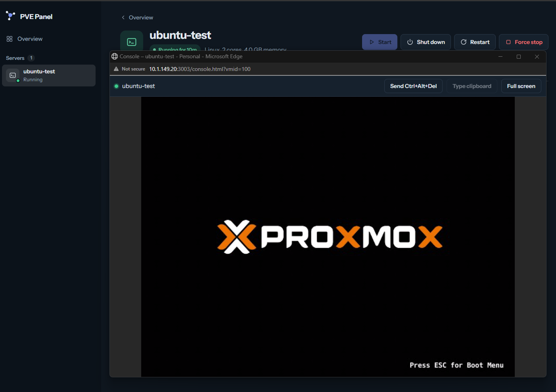Click the Servers section label
556x392 pixels.
[15, 58]
